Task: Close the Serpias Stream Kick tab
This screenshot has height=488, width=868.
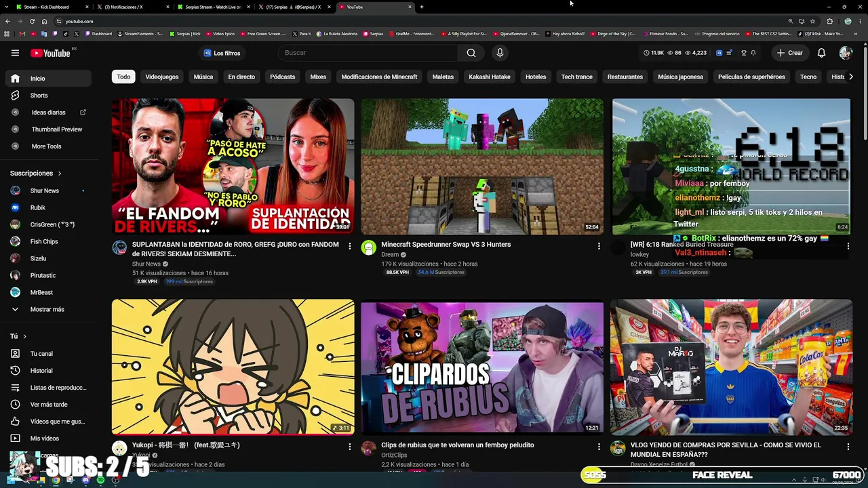Action: pyautogui.click(x=249, y=7)
